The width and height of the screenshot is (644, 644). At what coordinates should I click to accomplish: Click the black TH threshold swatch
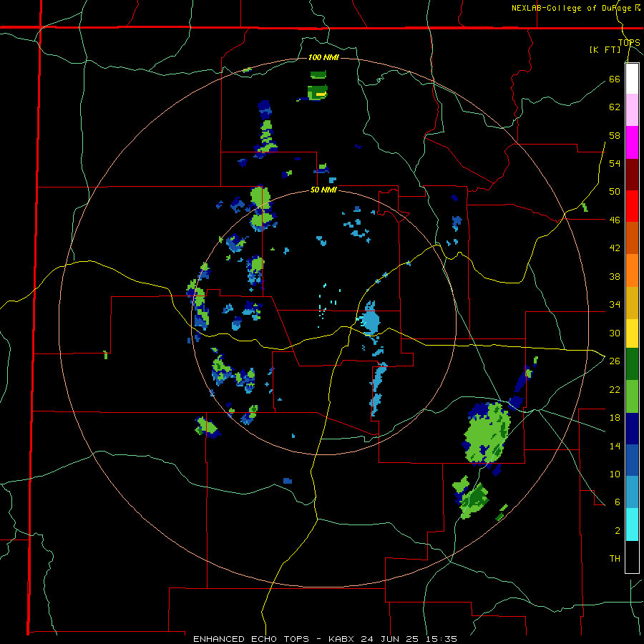(632, 557)
